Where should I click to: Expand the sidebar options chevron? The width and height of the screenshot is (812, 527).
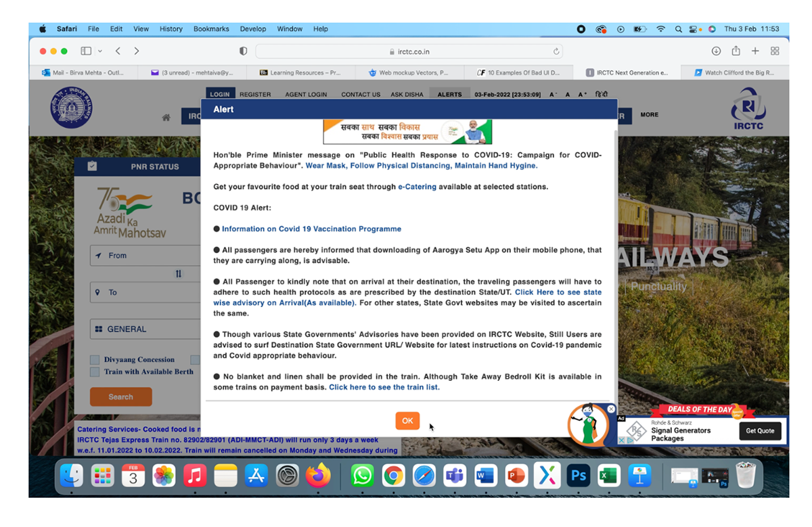click(x=100, y=51)
